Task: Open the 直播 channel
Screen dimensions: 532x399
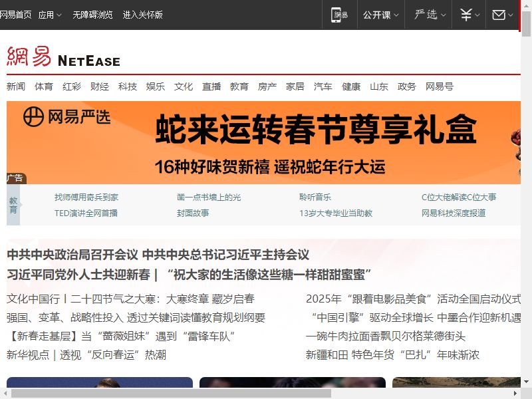Action: [211, 86]
